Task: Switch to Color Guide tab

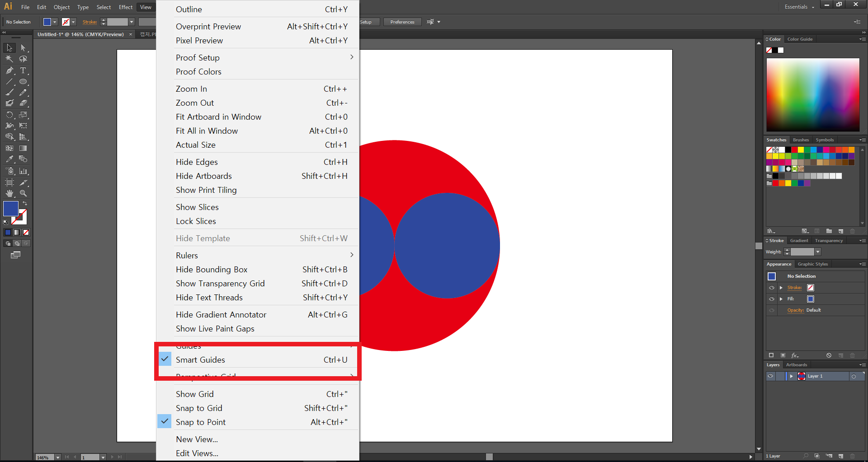Action: [800, 39]
